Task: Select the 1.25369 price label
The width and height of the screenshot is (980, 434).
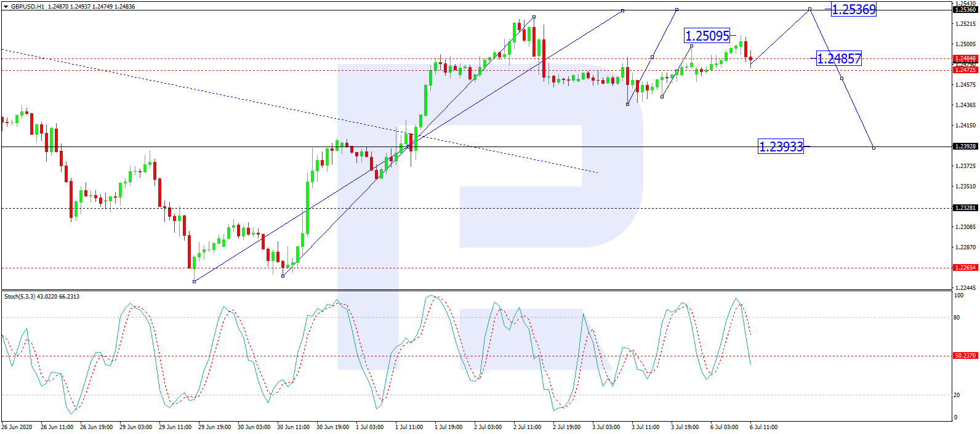Action: coord(853,9)
